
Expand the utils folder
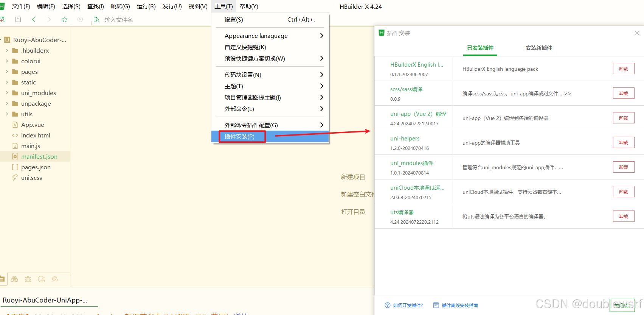point(7,114)
